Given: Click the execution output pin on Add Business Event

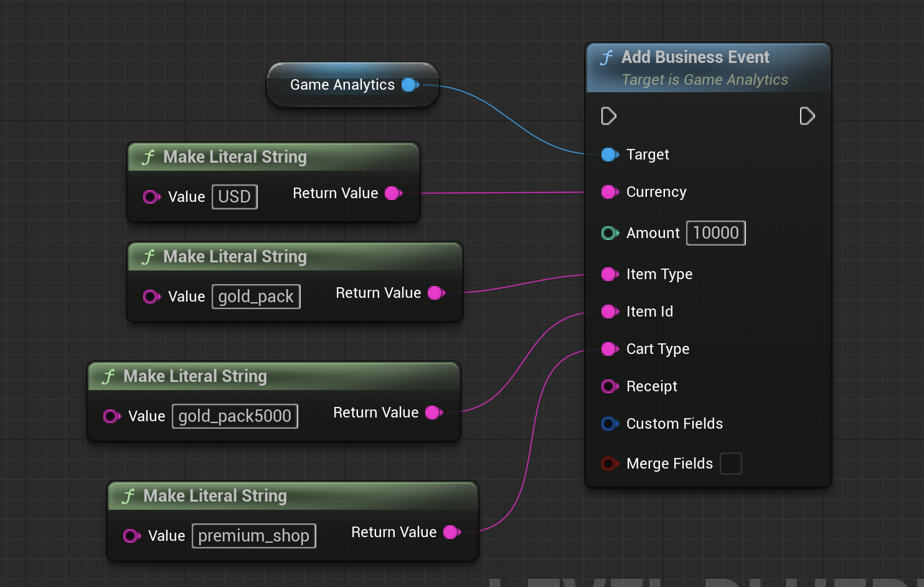Looking at the screenshot, I should 807,117.
